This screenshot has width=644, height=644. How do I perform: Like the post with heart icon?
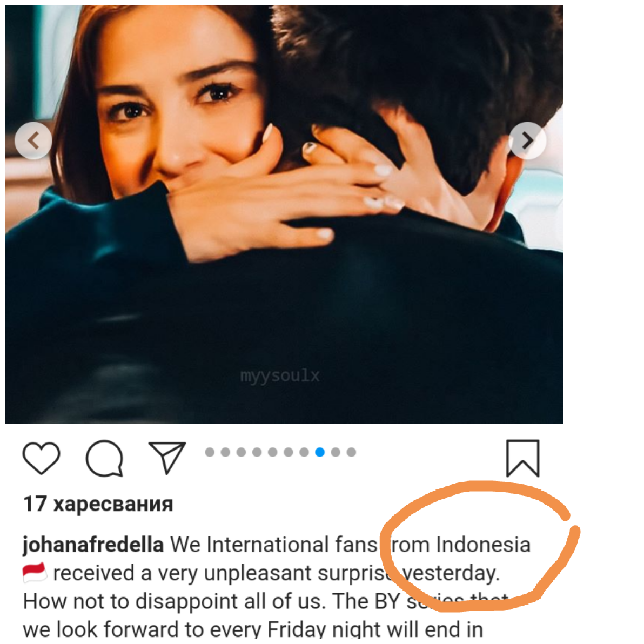click(42, 458)
